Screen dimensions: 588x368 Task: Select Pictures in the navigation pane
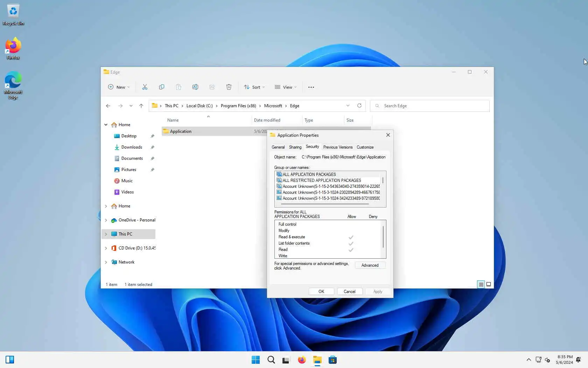click(x=128, y=170)
